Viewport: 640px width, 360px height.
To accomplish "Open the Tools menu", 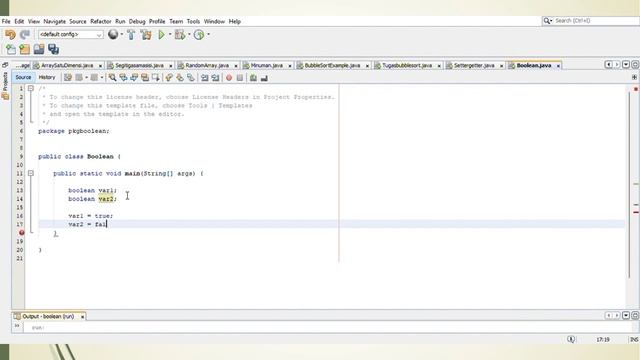I will click(x=193, y=21).
